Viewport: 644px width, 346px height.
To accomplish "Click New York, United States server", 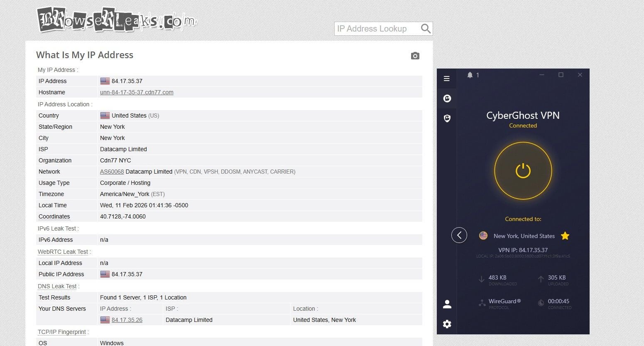I will tap(524, 236).
